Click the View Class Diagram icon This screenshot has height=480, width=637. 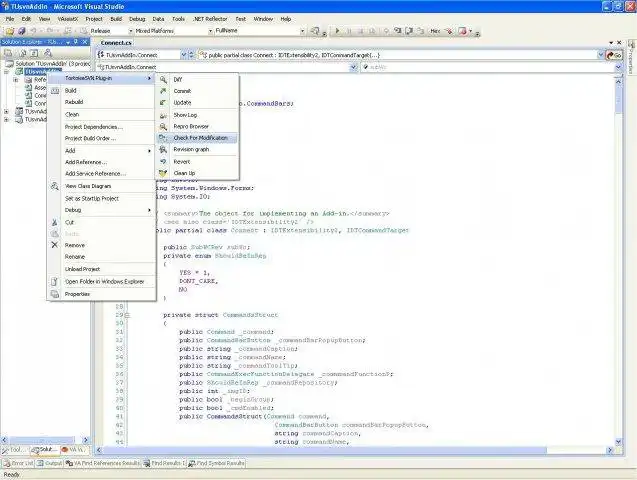pyautogui.click(x=55, y=186)
